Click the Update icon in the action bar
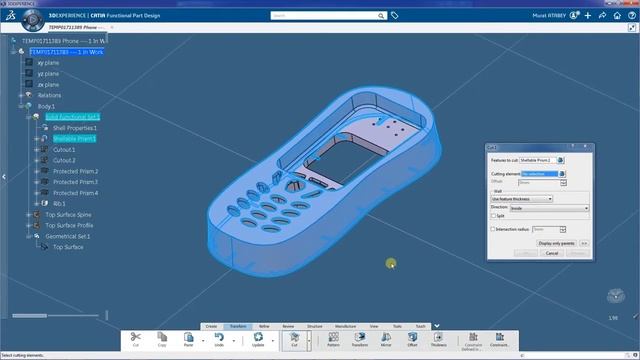640x360 pixels. click(258, 337)
